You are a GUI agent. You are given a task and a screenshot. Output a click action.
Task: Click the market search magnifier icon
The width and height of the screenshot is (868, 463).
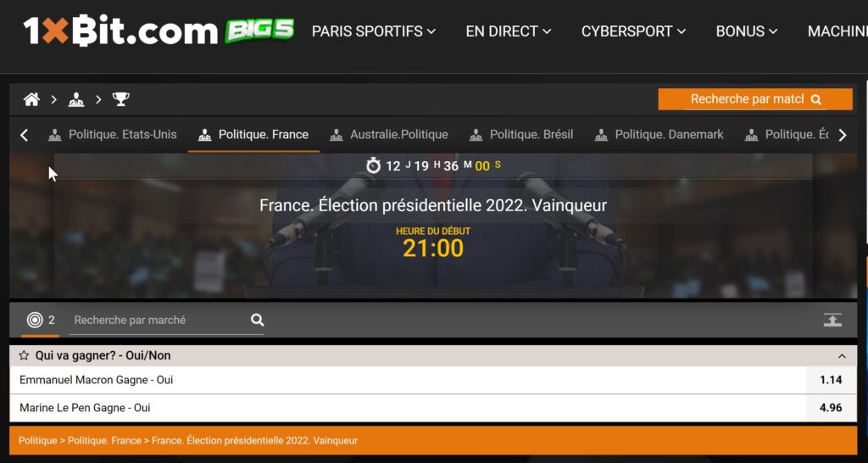click(258, 320)
